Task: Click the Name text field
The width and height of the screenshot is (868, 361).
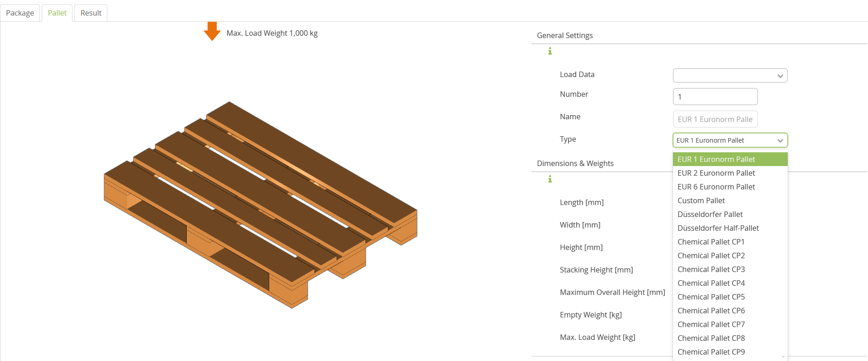Action: point(715,119)
